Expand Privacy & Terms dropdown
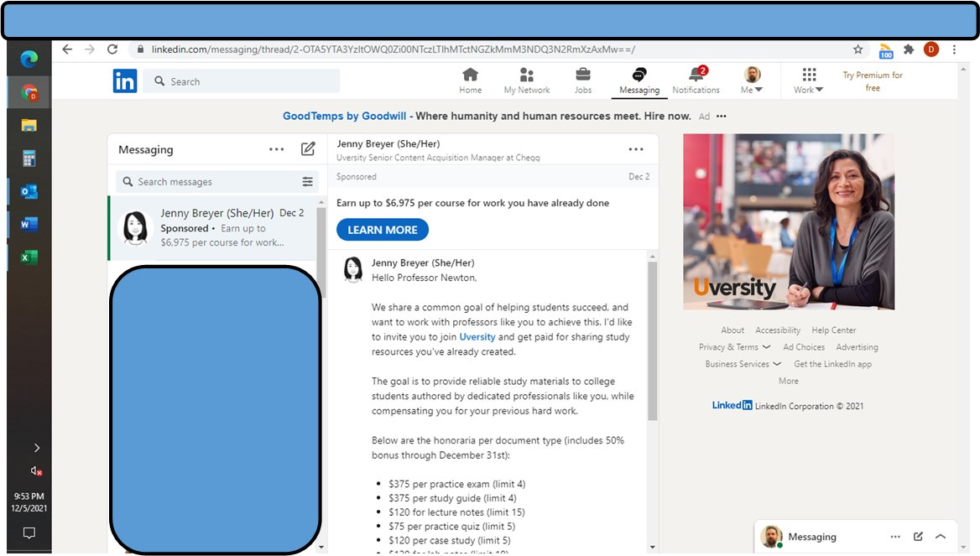 click(734, 346)
